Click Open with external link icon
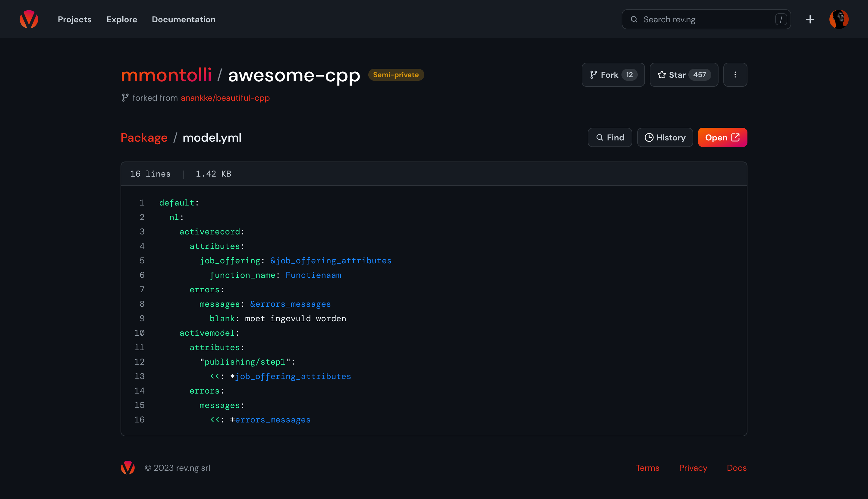868x499 pixels. pos(722,137)
